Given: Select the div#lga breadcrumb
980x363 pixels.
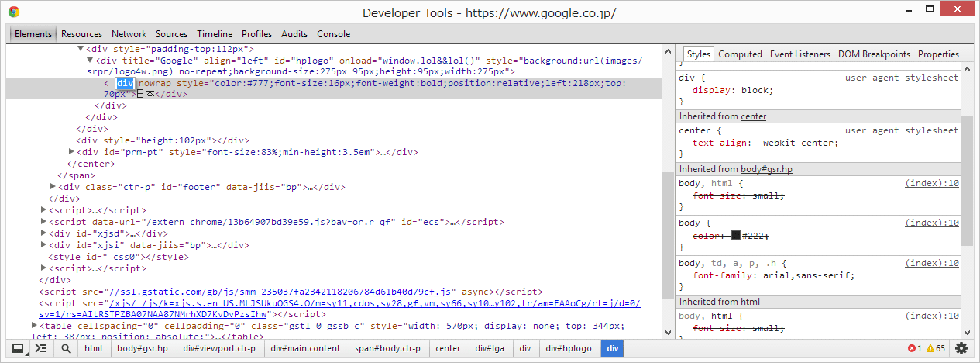Looking at the screenshot, I should point(490,349).
